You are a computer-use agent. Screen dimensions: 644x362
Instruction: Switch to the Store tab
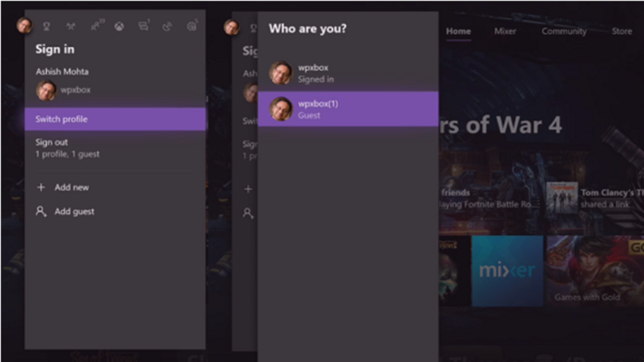tap(622, 31)
